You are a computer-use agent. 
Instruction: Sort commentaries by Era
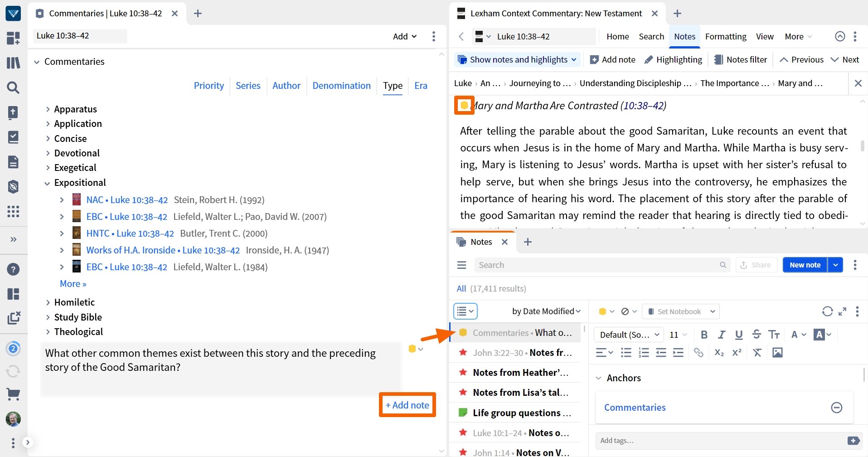click(x=421, y=86)
